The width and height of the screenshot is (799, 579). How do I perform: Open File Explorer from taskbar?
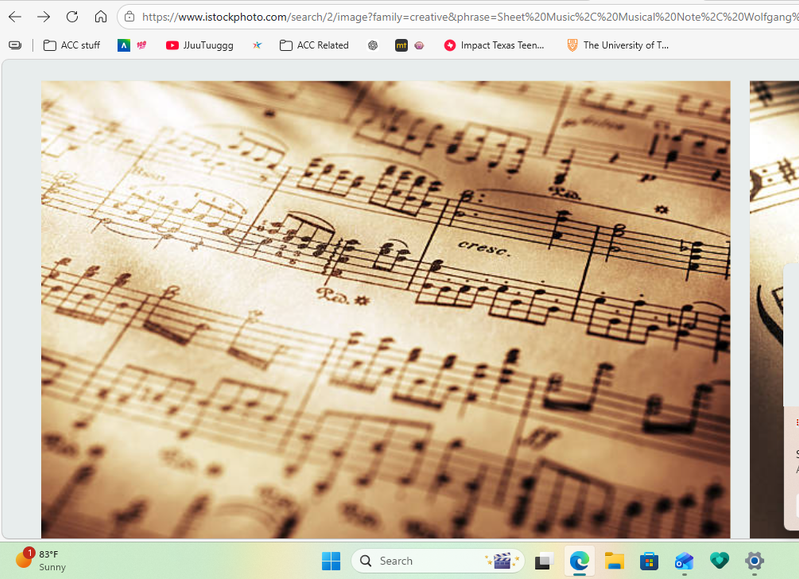[615, 561]
